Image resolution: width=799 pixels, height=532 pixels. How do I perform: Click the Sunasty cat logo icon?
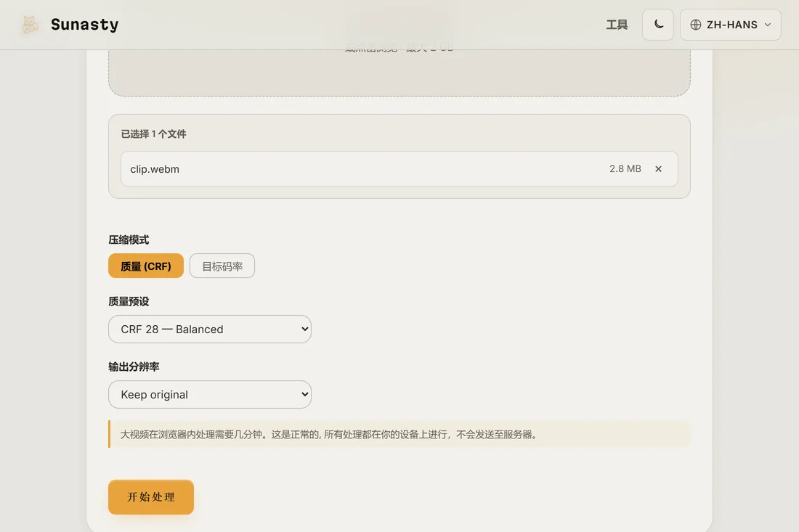pyautogui.click(x=30, y=25)
